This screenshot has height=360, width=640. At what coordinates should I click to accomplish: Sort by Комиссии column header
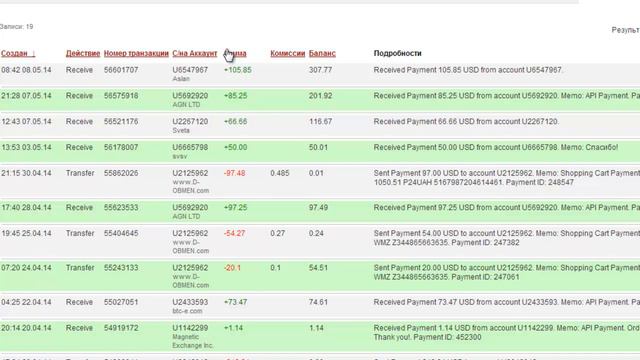point(287,53)
